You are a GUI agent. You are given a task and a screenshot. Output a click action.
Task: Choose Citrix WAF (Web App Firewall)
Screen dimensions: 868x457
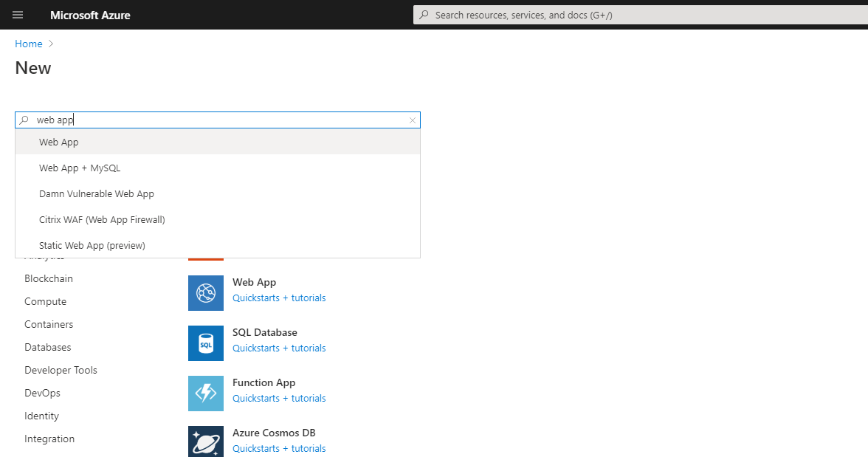coord(102,219)
